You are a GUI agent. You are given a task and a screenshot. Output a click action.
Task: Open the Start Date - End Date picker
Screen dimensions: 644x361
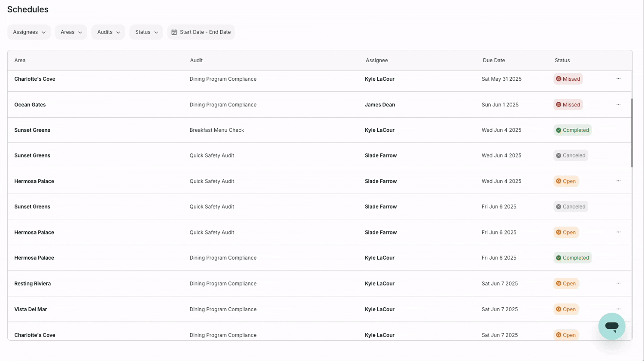point(201,32)
